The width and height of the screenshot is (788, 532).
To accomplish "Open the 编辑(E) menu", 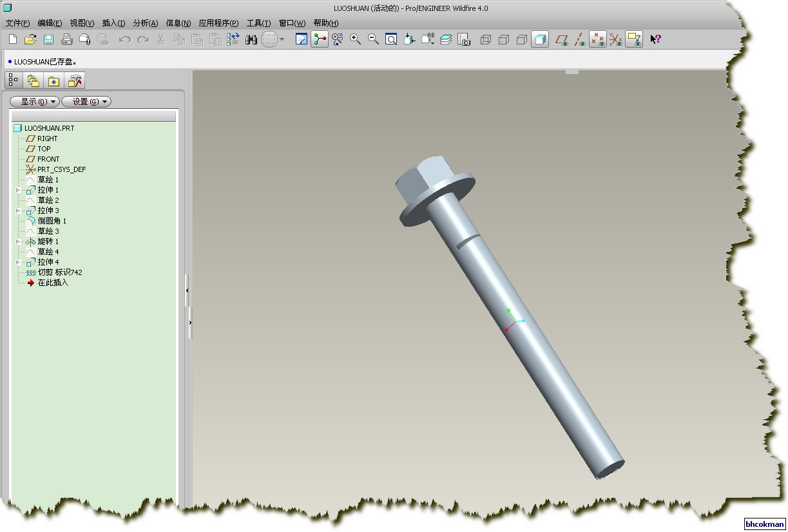I will coord(50,23).
